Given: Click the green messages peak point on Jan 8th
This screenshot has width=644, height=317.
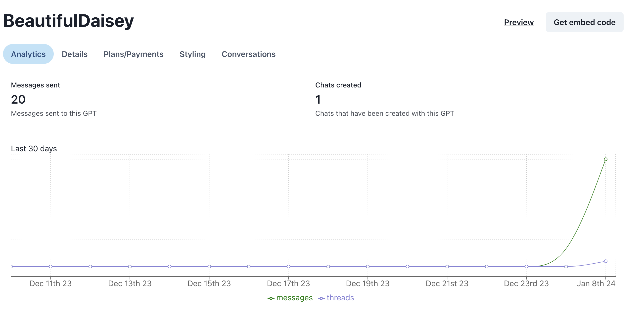Looking at the screenshot, I should 605,159.
